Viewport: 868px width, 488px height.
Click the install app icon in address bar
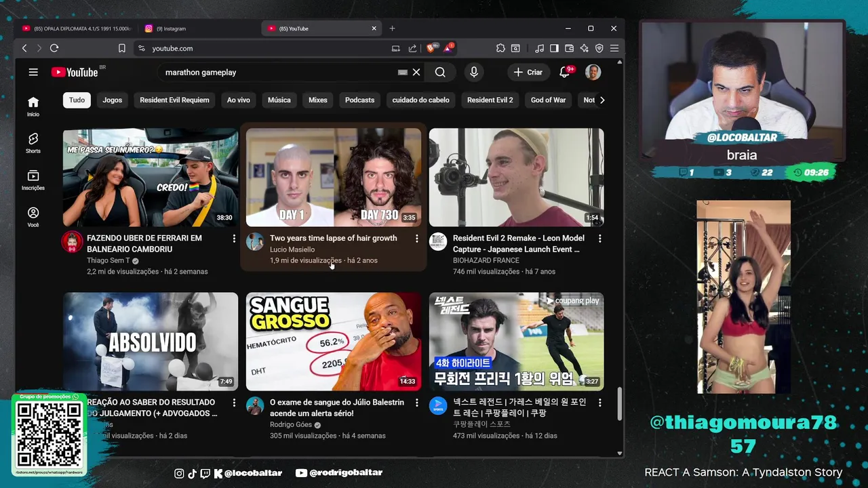[396, 48]
